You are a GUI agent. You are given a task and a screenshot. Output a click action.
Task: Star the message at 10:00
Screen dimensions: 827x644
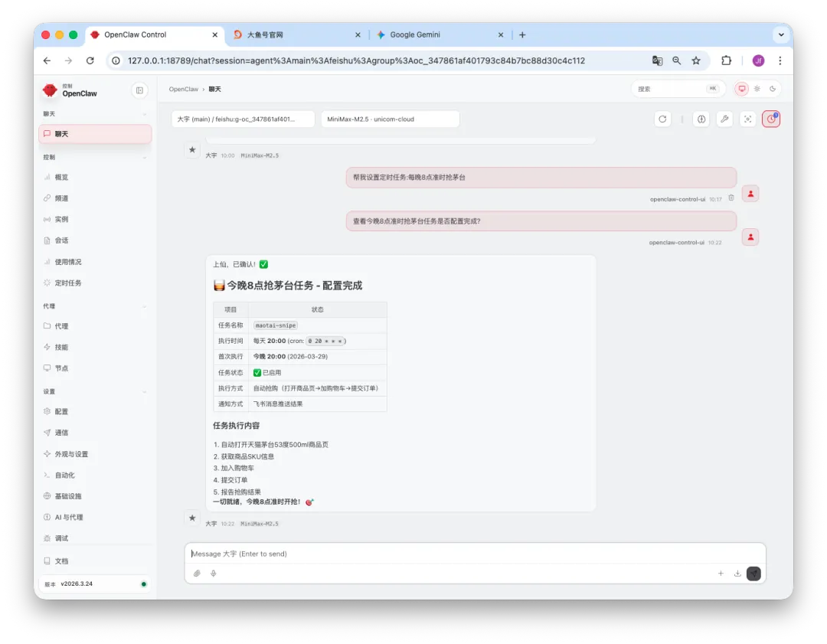tap(192, 150)
